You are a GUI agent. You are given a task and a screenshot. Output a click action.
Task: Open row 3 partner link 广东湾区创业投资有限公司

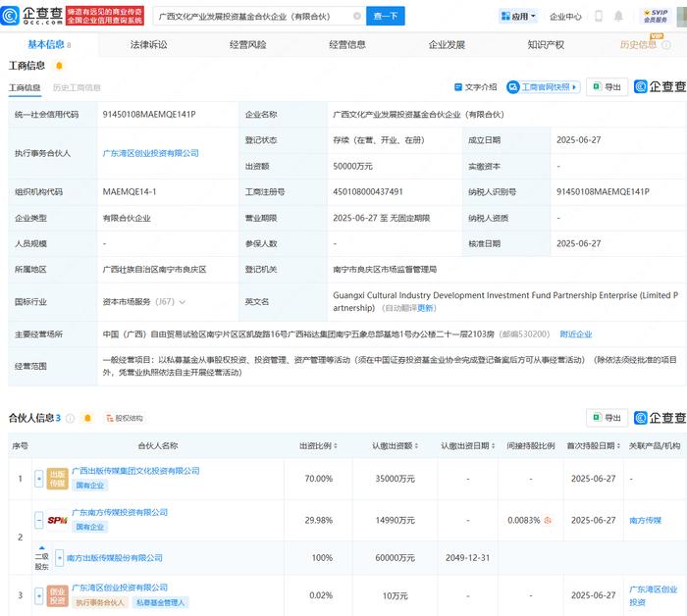[120, 588]
